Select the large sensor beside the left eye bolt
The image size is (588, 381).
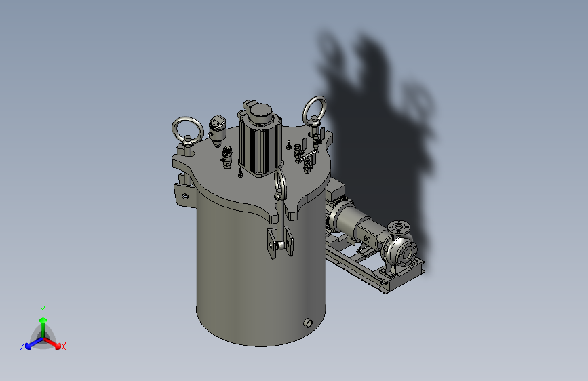pos(217,130)
